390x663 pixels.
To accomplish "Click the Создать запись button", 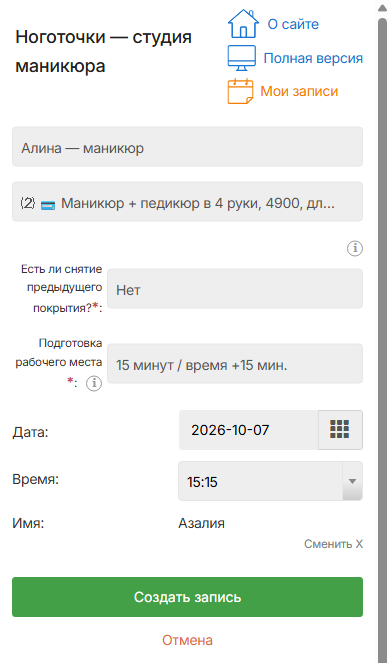I will coord(187,597).
